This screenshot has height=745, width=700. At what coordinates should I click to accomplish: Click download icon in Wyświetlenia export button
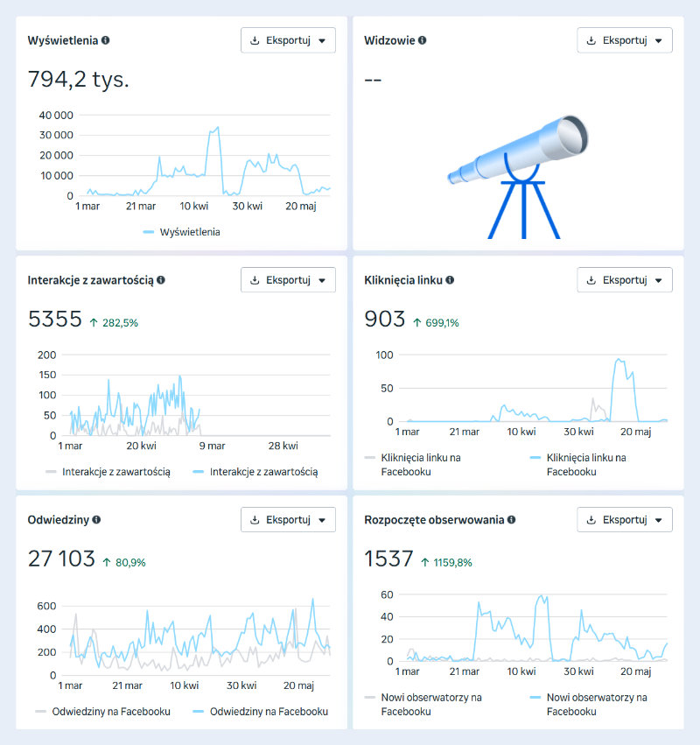[255, 40]
